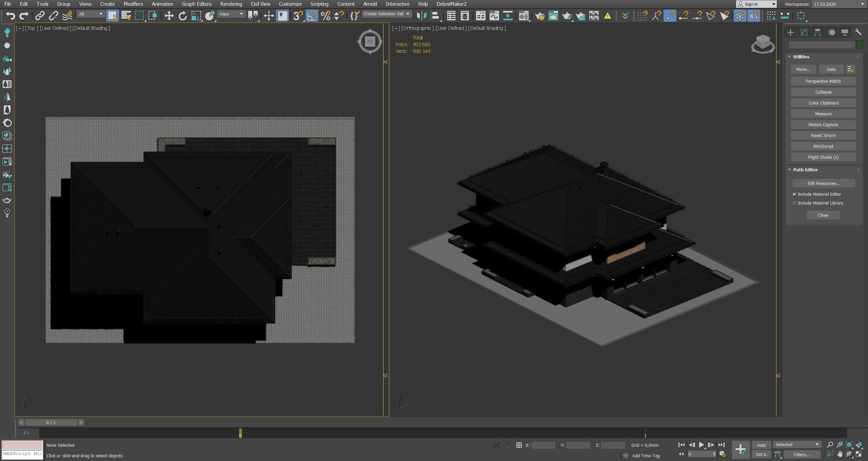Click the Measure utility button

click(823, 114)
